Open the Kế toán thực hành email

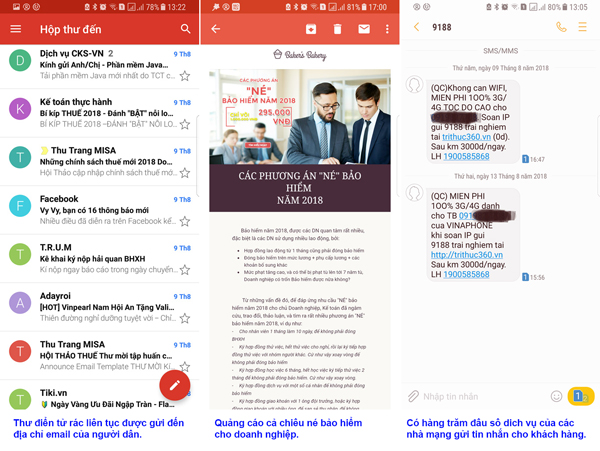tap(100, 110)
